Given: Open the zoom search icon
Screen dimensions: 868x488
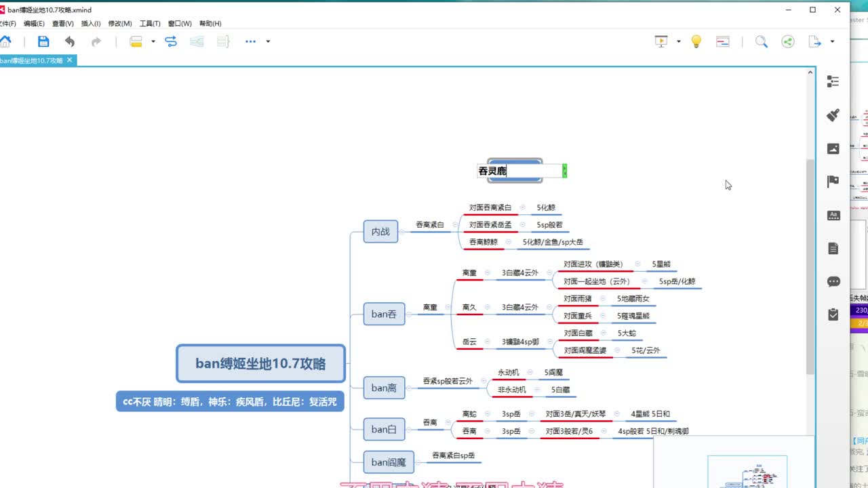Looking at the screenshot, I should tap(761, 41).
